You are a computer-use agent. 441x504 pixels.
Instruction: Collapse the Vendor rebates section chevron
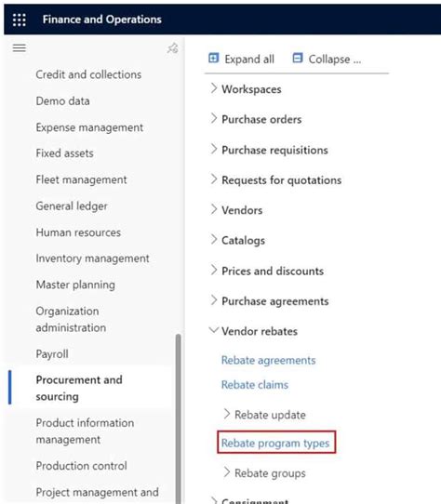214,330
